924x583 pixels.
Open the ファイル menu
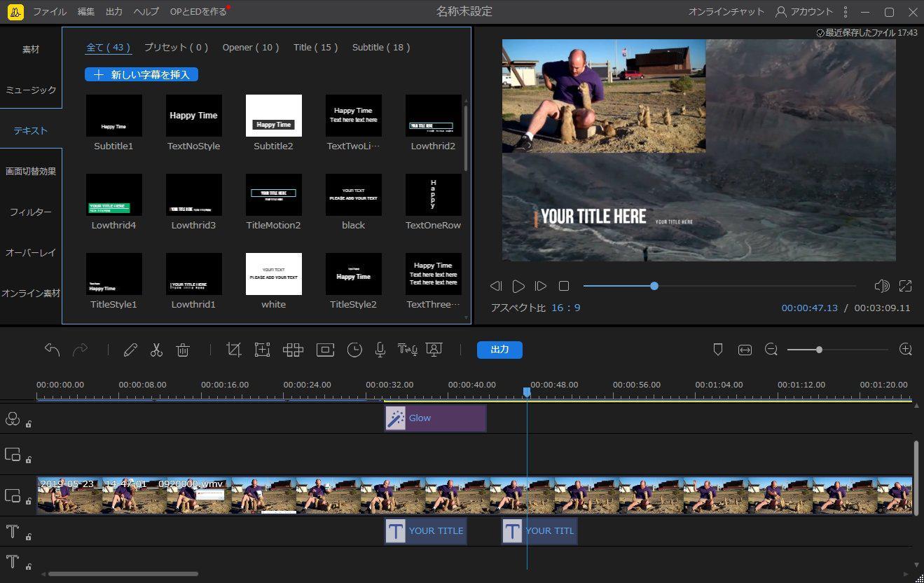50,12
